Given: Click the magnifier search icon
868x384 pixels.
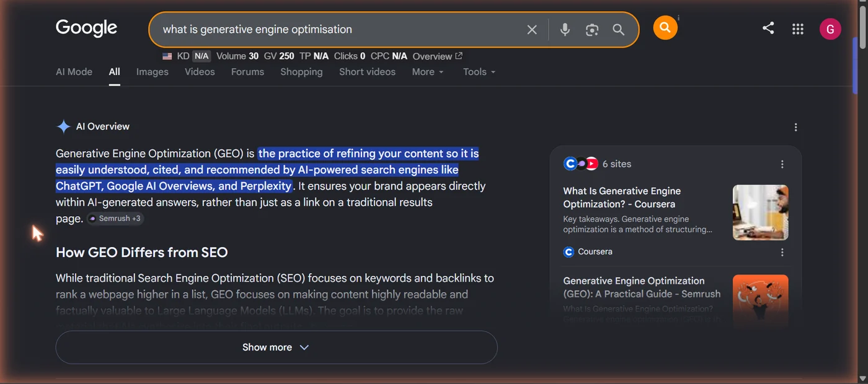Looking at the screenshot, I should point(619,30).
